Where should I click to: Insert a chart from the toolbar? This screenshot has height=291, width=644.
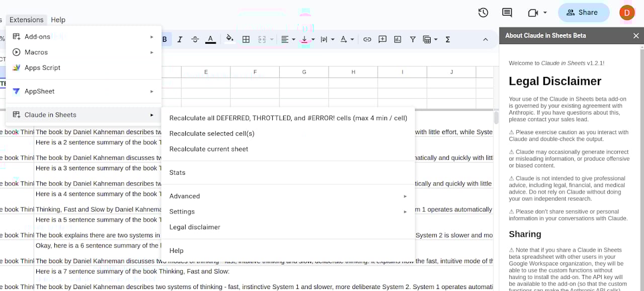click(x=397, y=39)
